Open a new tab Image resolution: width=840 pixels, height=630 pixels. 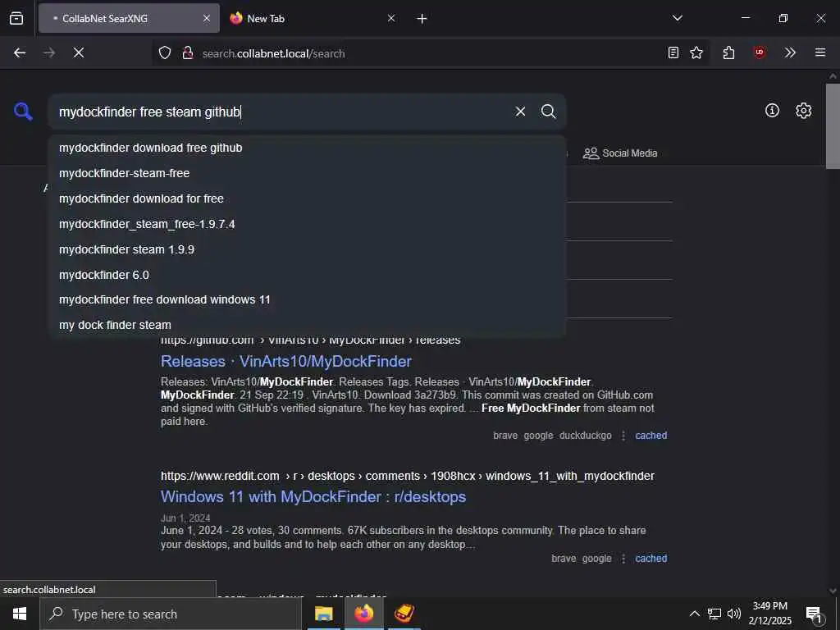422,19
